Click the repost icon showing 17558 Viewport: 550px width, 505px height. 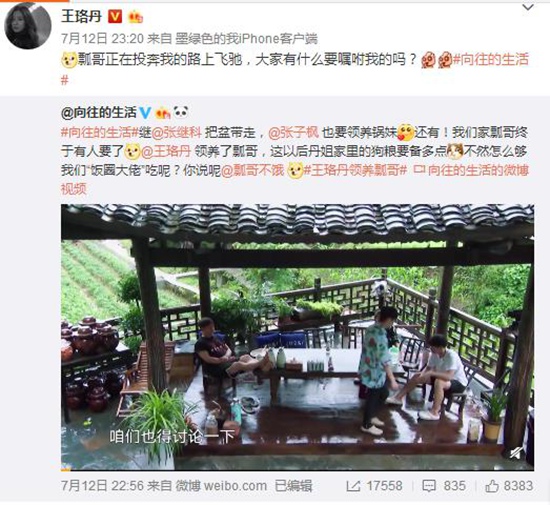[x=374, y=486]
